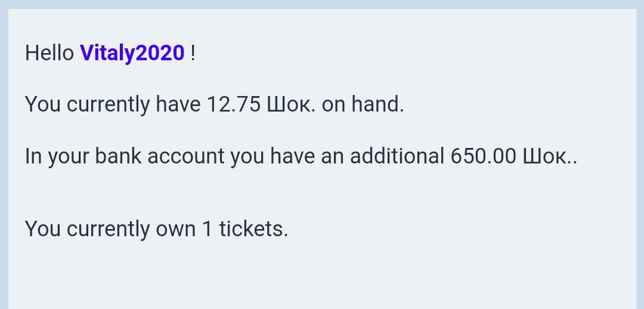Click the word "additional"

[397, 156]
